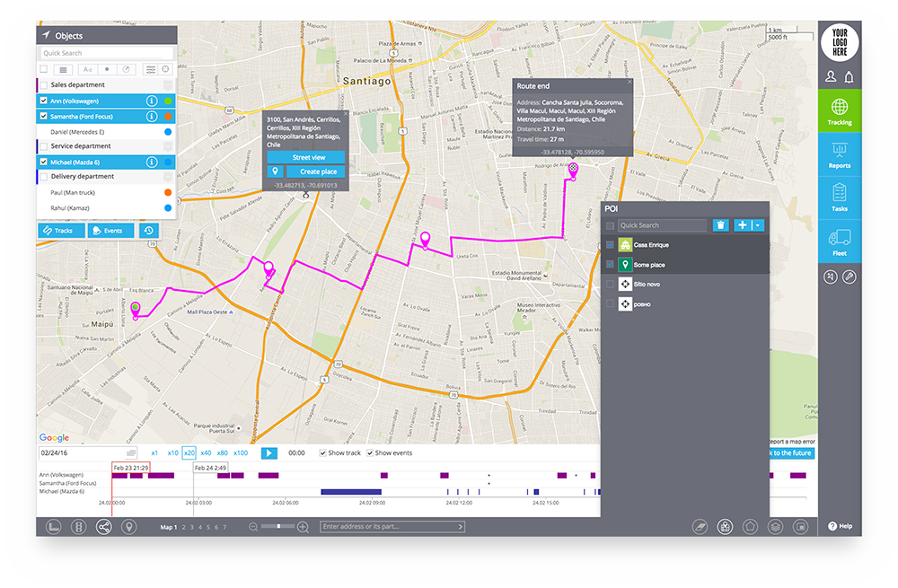898x588 pixels.
Task: Check the Sitio novo POI checkbox
Action: pos(611,285)
